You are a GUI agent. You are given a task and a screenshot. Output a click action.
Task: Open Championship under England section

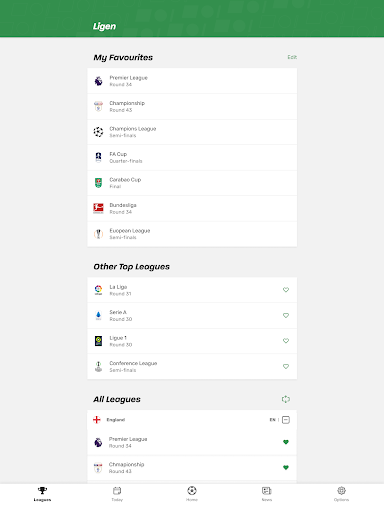[x=192, y=468]
